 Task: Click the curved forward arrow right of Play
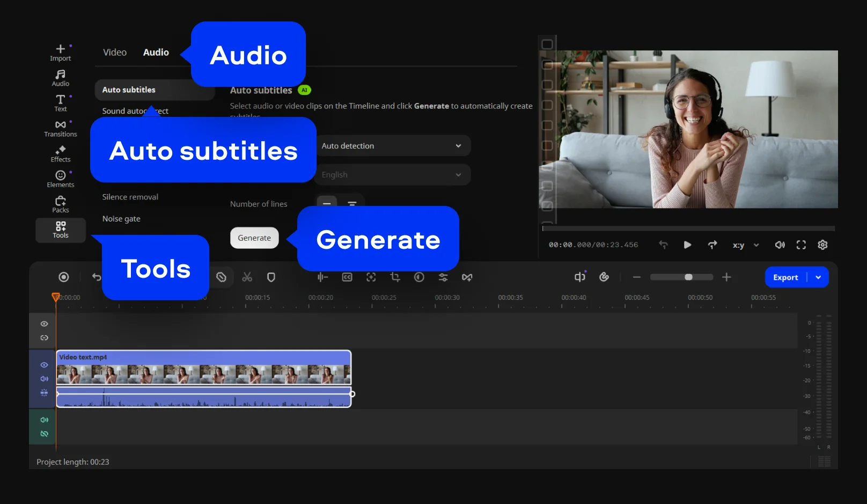(x=712, y=245)
